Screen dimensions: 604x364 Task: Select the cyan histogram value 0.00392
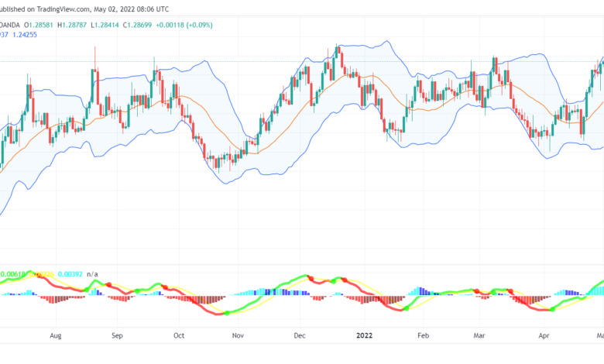70,274
